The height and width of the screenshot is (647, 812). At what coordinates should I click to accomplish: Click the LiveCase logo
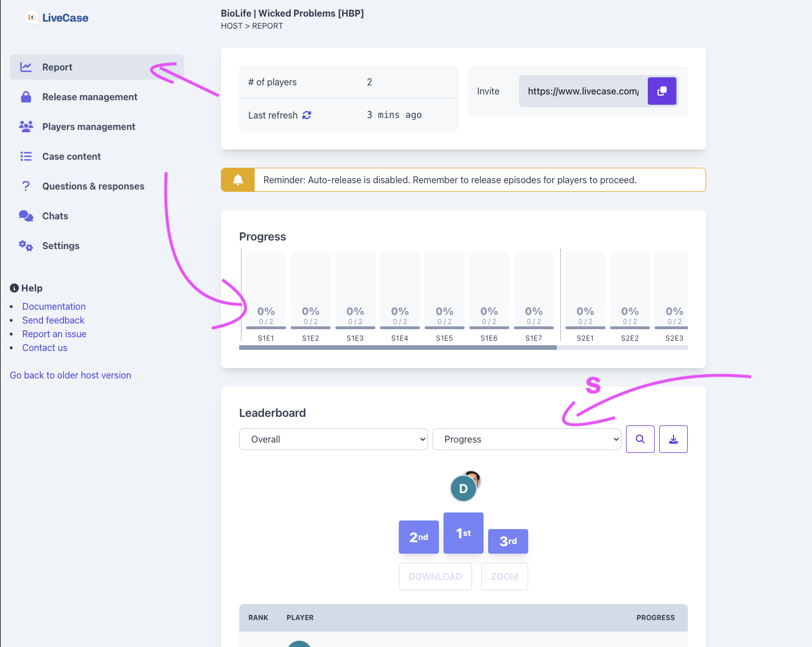[x=57, y=18]
